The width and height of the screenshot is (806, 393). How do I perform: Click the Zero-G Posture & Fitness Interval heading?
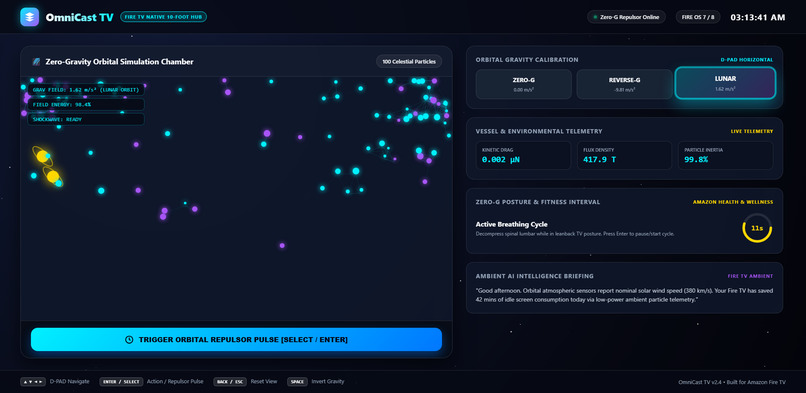coord(538,202)
